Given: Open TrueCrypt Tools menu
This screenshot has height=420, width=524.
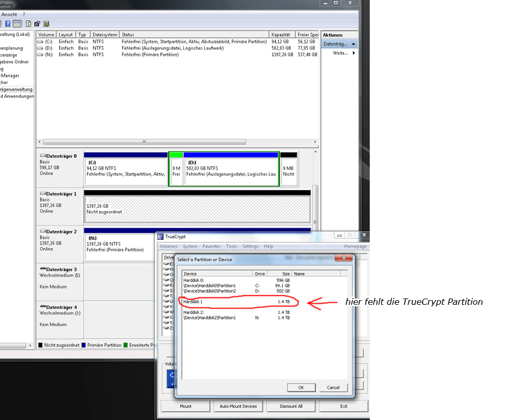Looking at the screenshot, I should (231, 246).
